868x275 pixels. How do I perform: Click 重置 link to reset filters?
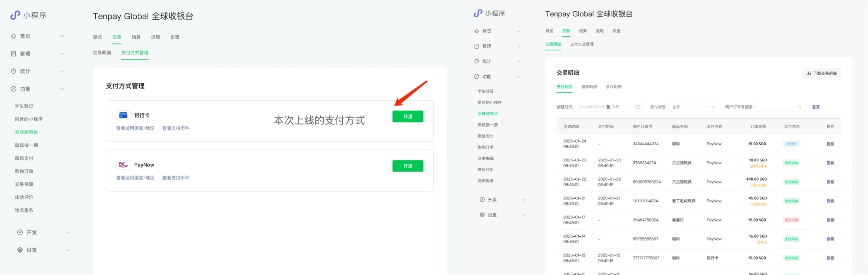[816, 107]
